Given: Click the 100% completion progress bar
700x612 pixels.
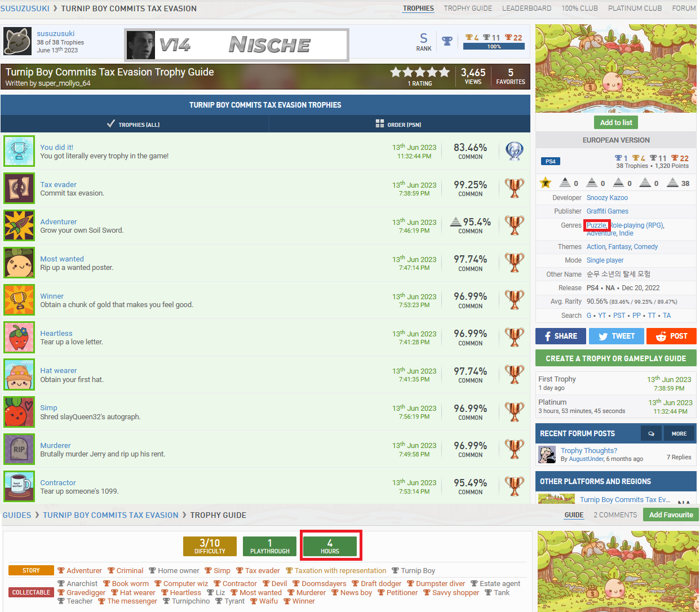Looking at the screenshot, I should (x=494, y=46).
